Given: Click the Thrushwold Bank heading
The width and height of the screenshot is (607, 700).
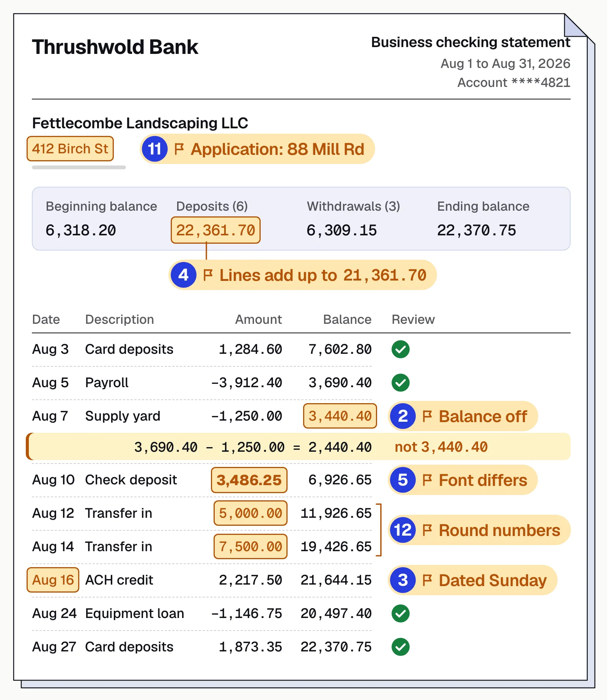Looking at the screenshot, I should coord(115,47).
